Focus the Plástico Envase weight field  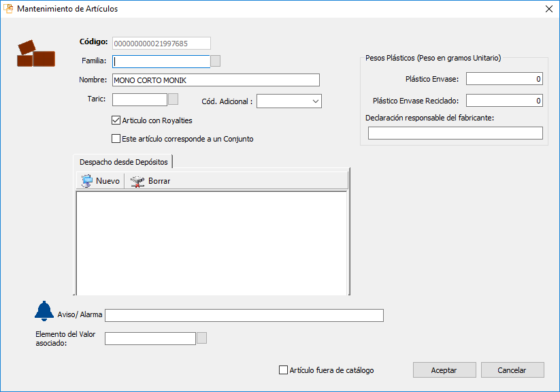pos(504,79)
